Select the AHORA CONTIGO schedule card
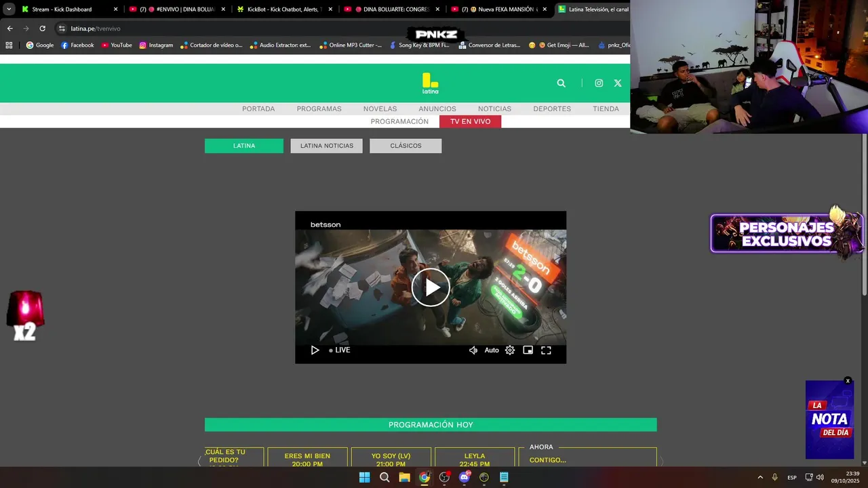 point(587,457)
